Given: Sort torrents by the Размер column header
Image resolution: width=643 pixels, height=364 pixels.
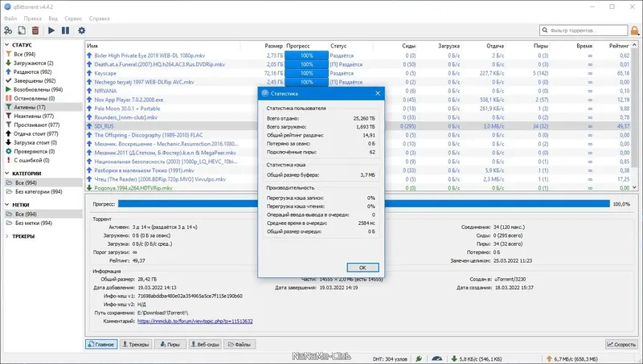Looking at the screenshot, I should click(x=273, y=46).
